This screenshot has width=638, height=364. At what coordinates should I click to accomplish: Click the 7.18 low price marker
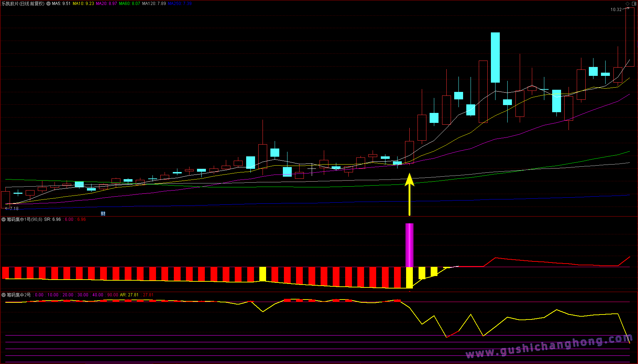click(x=14, y=209)
